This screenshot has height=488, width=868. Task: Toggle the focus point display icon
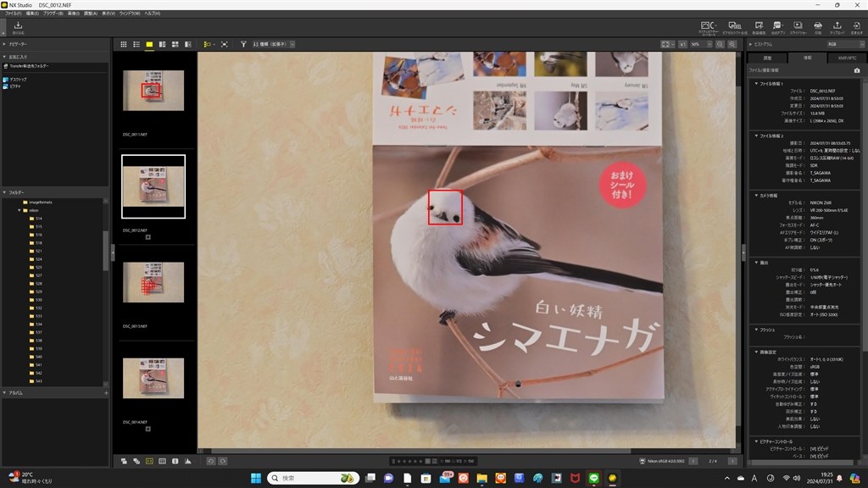[149, 461]
